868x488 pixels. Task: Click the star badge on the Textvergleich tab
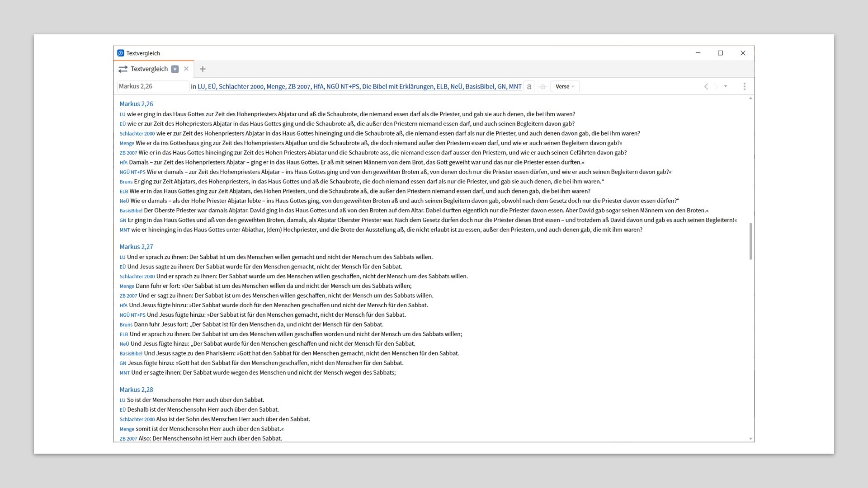(175, 69)
